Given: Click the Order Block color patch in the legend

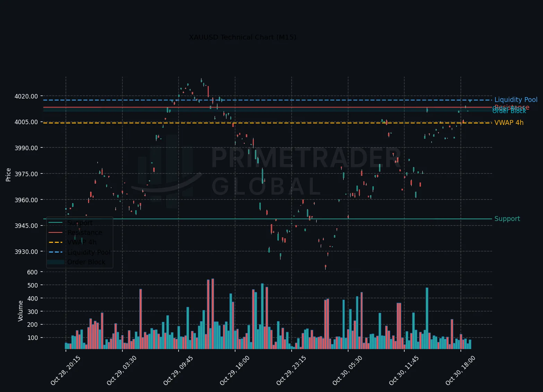Looking at the screenshot, I should coord(55,262).
